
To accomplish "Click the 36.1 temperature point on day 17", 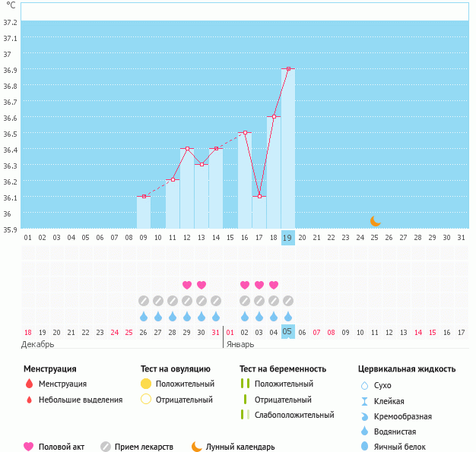I will click(259, 197).
